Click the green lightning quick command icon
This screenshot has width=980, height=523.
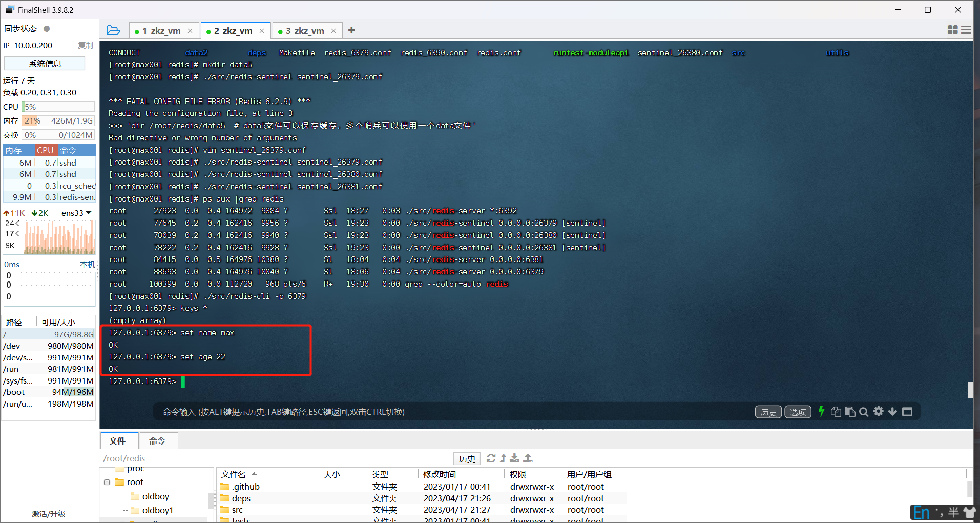pyautogui.click(x=821, y=411)
